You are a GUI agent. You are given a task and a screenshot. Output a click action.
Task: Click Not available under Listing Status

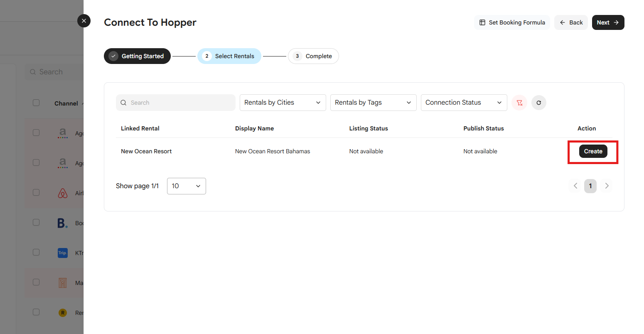click(366, 151)
